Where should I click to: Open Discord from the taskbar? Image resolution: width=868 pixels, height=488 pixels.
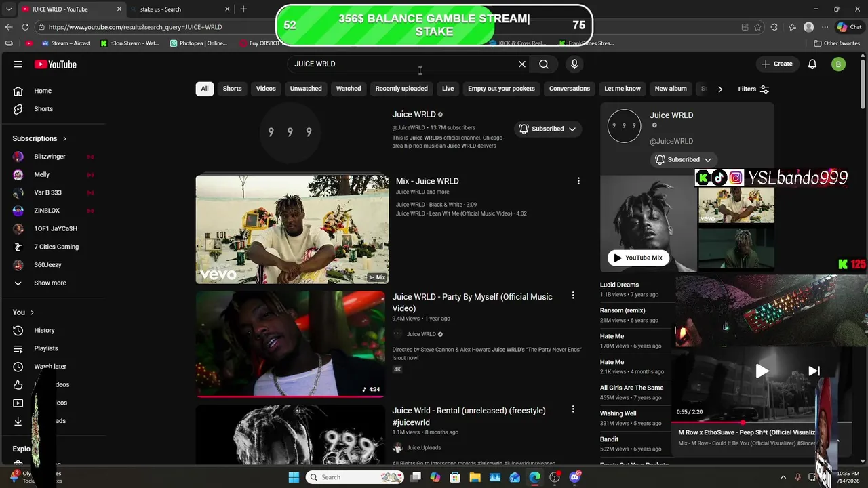574,477
